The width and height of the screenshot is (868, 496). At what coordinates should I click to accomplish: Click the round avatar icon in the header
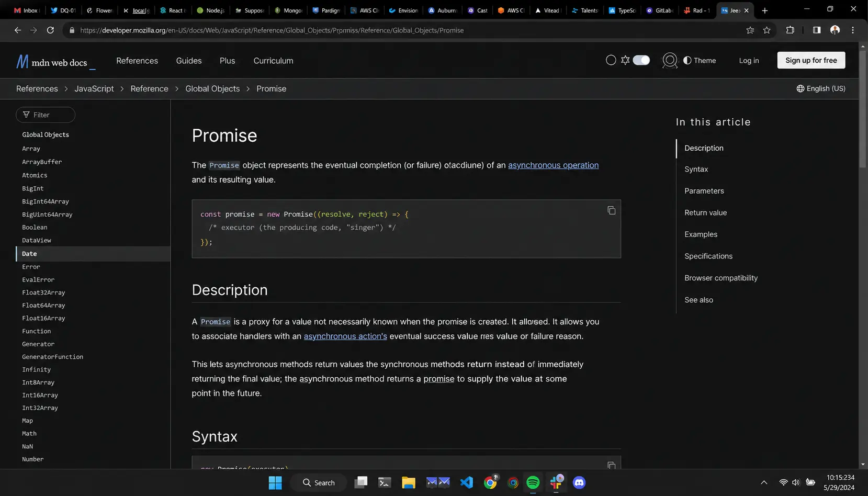(x=670, y=61)
